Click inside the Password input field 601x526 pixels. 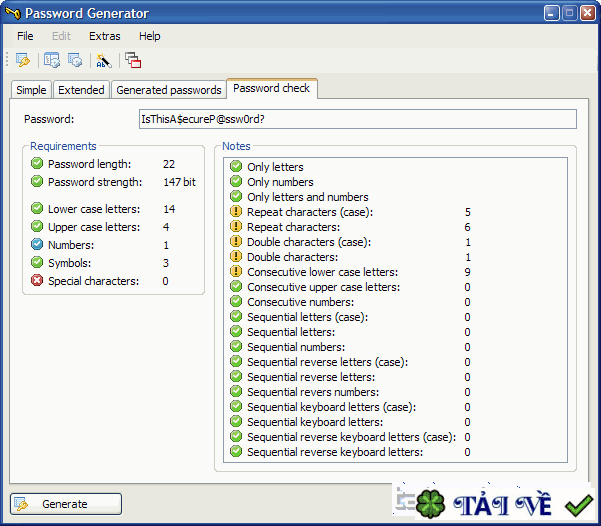point(358,119)
